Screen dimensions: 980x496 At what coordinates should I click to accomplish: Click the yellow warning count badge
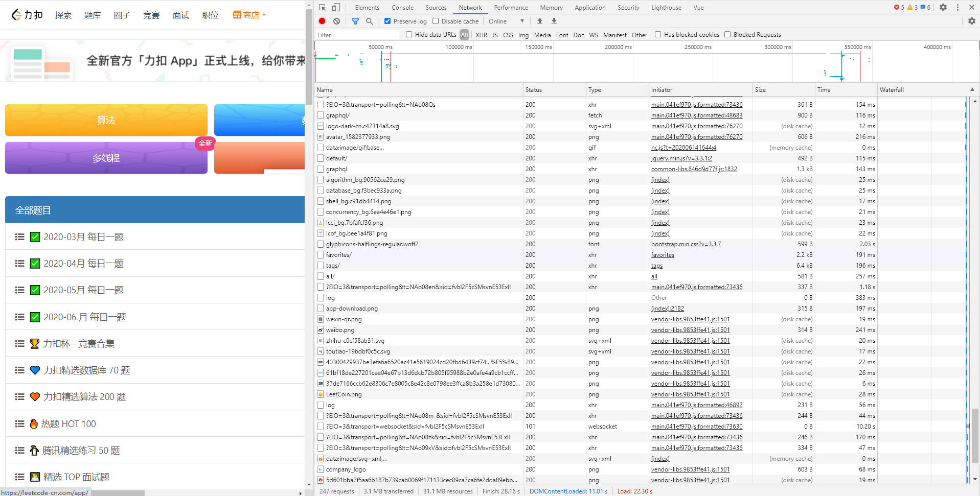tap(913, 7)
